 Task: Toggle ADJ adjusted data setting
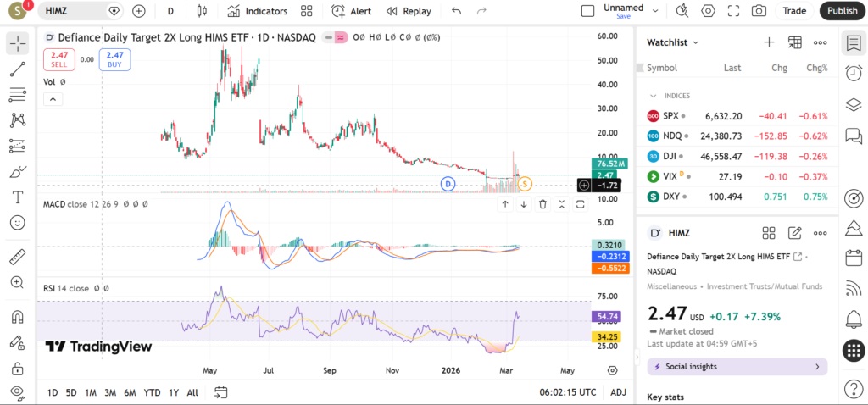[x=619, y=392]
